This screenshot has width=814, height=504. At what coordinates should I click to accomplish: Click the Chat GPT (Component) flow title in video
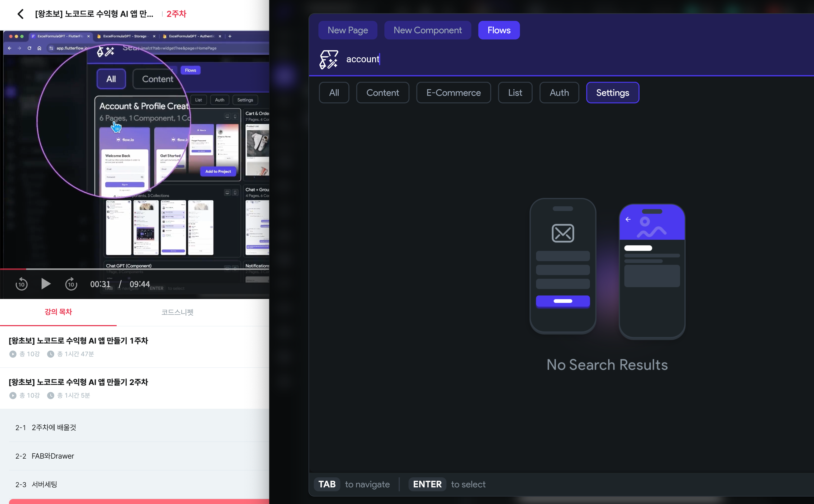(129, 266)
